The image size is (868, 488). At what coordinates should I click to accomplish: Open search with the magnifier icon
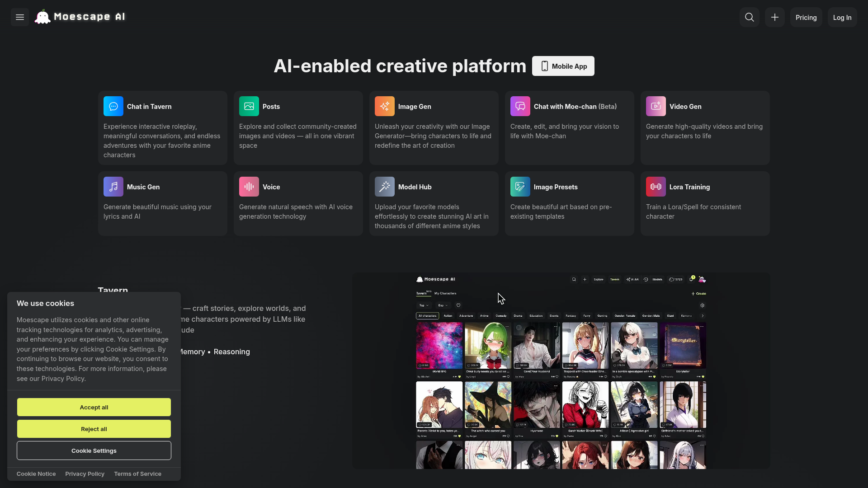click(x=750, y=17)
